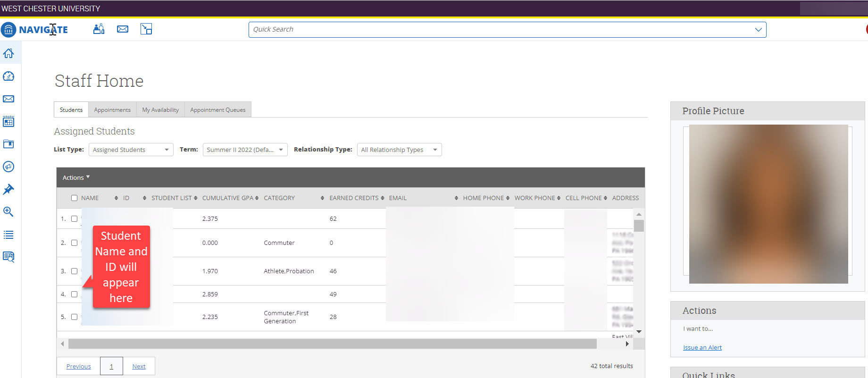Click the Issue an Alert link

click(702, 348)
